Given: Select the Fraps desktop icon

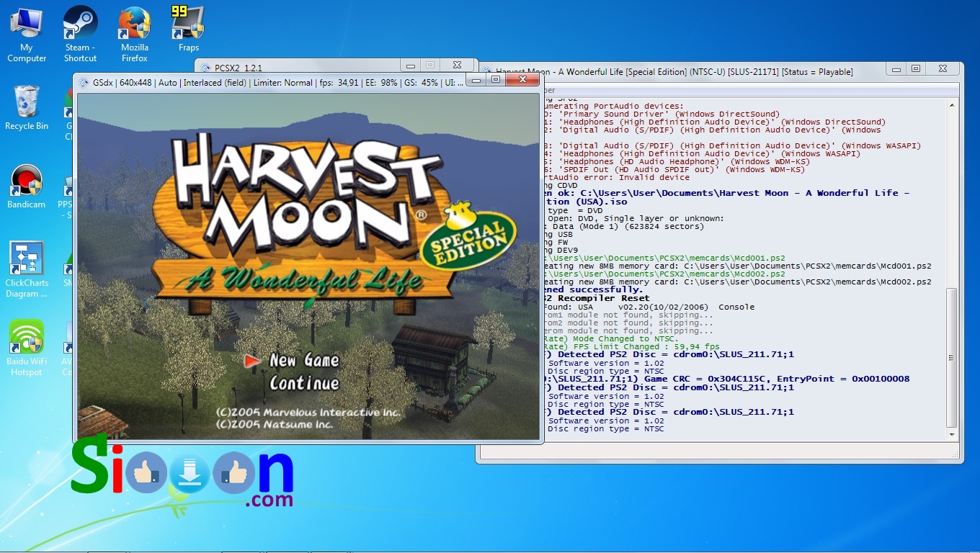Looking at the screenshot, I should point(188,29).
